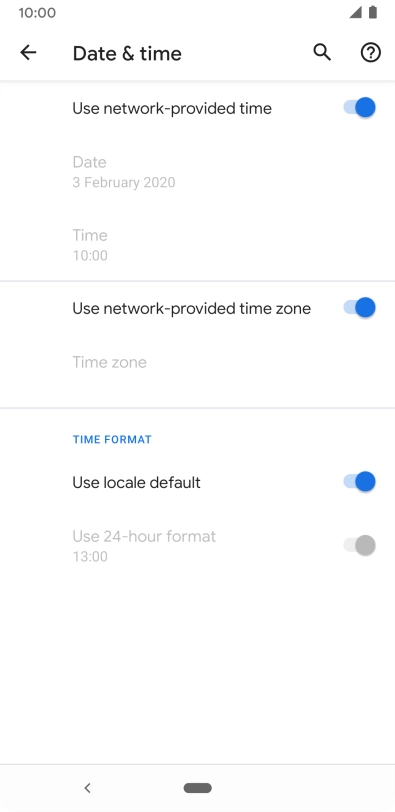
Task: Tap the battery icon in status bar
Action: click(x=373, y=12)
